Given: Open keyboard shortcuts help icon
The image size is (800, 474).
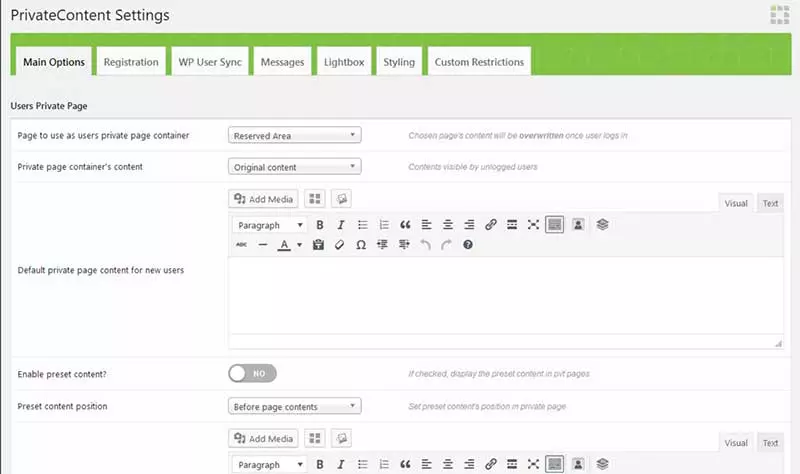Looking at the screenshot, I should coord(468,245).
